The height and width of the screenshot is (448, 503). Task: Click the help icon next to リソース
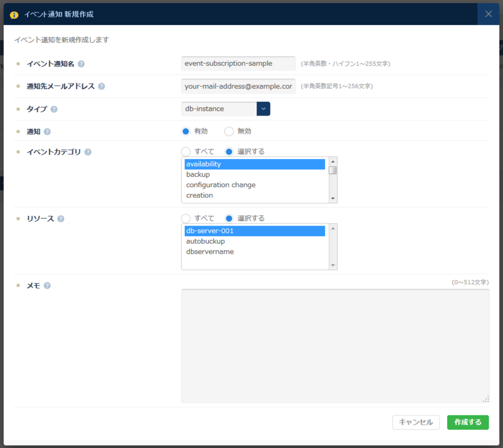[60, 219]
